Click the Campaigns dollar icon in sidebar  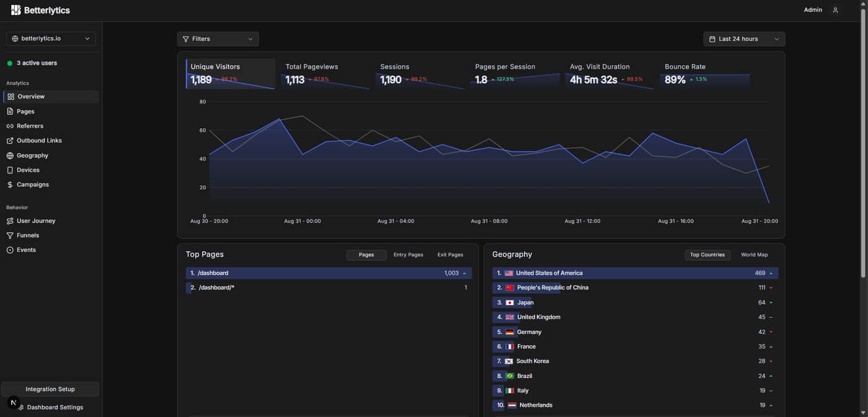point(10,185)
